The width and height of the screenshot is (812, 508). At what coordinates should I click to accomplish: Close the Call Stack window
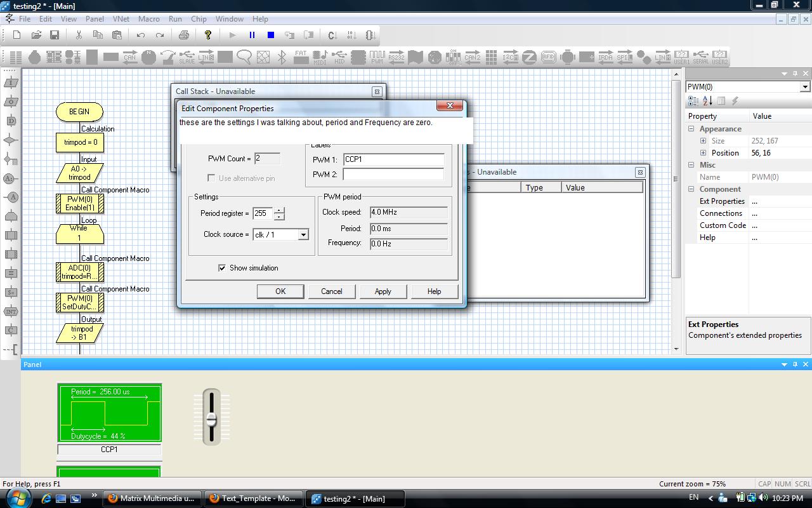coord(377,91)
